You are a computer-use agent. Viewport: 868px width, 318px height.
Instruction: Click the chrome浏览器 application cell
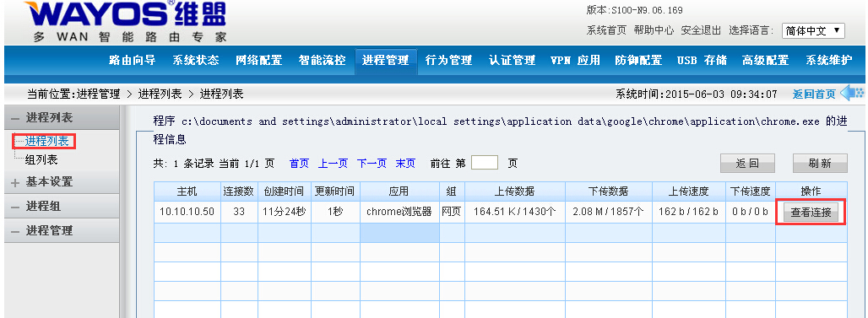click(399, 212)
